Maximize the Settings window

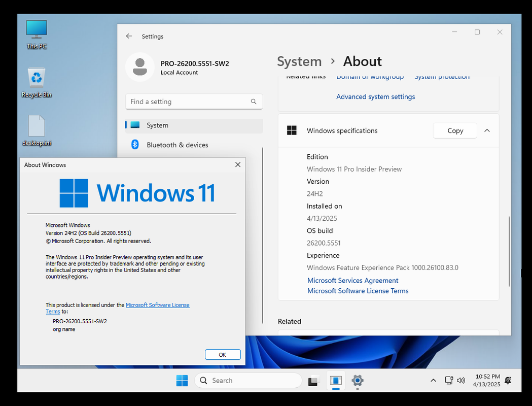click(477, 32)
